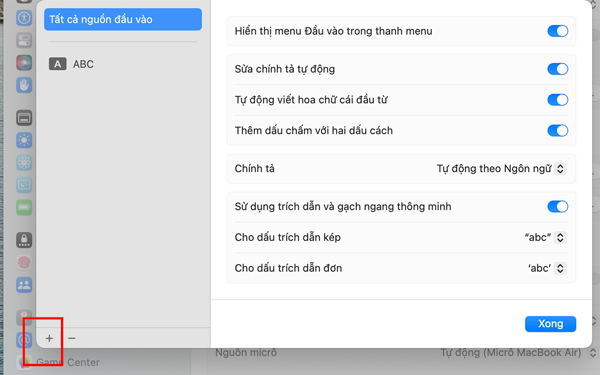This screenshot has width=600, height=375.
Task: Open Siri icon in Settings sidebar
Action: (24, 62)
